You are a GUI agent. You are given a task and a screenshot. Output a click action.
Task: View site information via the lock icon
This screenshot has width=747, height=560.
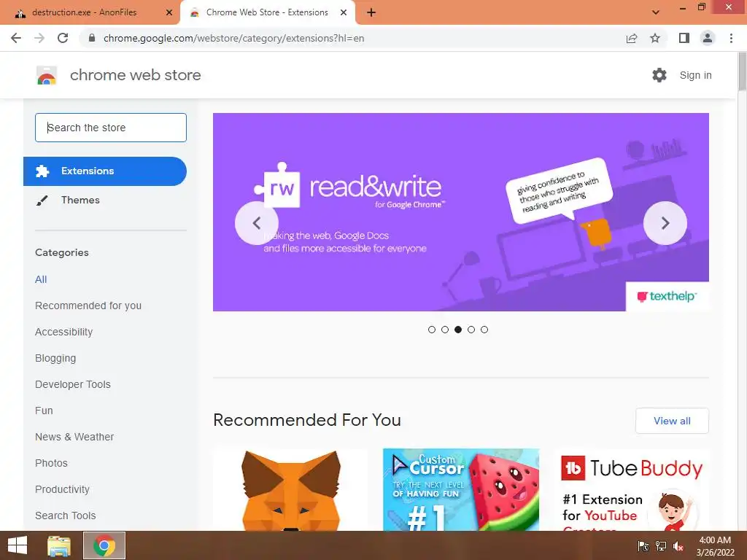(x=93, y=38)
